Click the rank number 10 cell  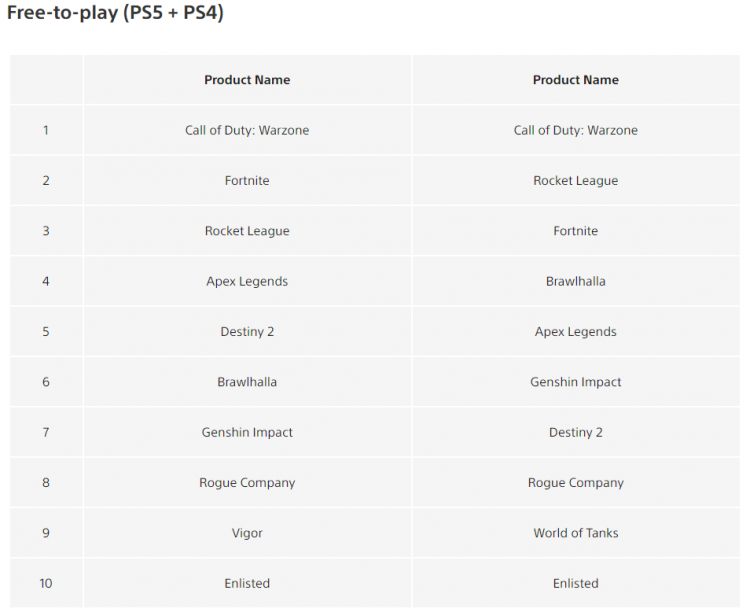[x=46, y=583]
